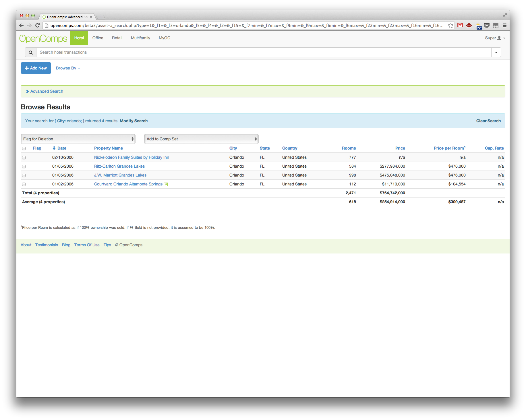Viewport: 526px width, 420px height.
Task: Open Nickelodeon Family Suites by Holiday Inn
Action: [x=131, y=157]
